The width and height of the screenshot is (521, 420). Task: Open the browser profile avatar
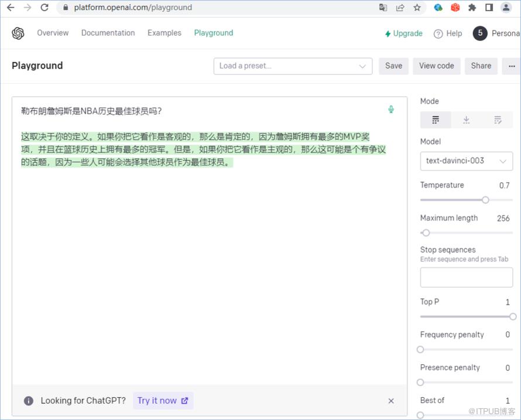pos(506,7)
